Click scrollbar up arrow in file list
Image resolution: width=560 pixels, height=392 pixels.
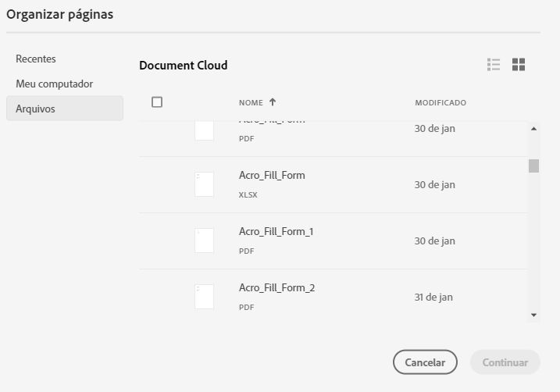point(533,129)
